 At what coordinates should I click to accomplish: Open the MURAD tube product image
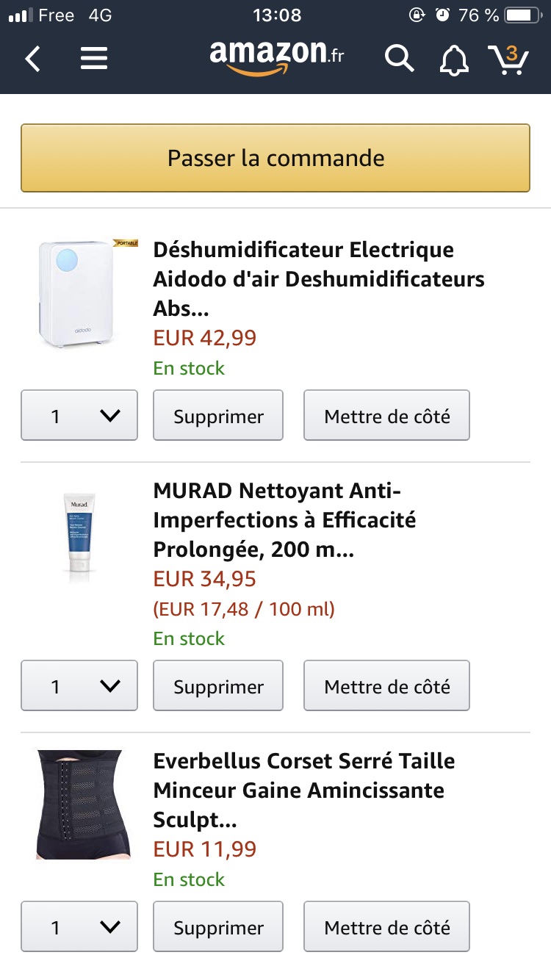coord(79,537)
